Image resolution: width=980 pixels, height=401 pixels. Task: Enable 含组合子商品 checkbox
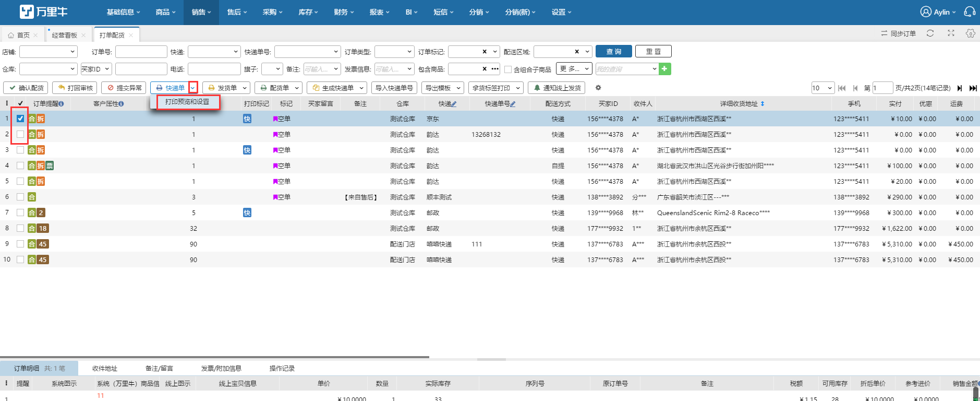coord(508,69)
